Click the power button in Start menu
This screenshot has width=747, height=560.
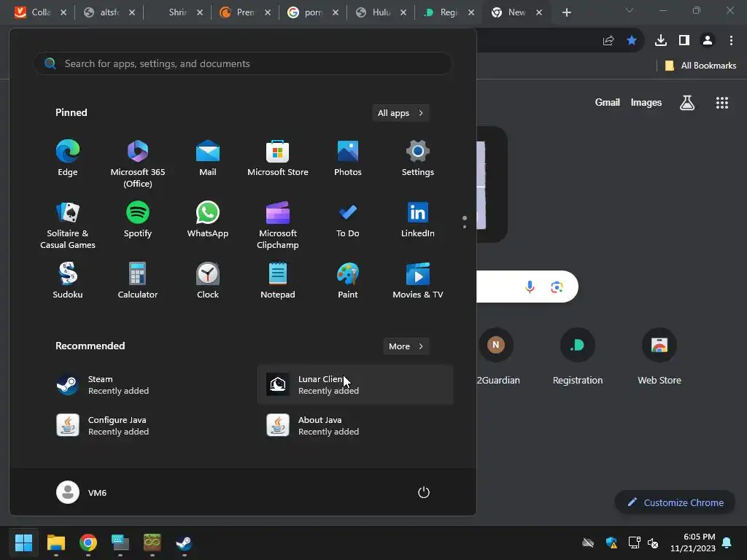coord(424,492)
